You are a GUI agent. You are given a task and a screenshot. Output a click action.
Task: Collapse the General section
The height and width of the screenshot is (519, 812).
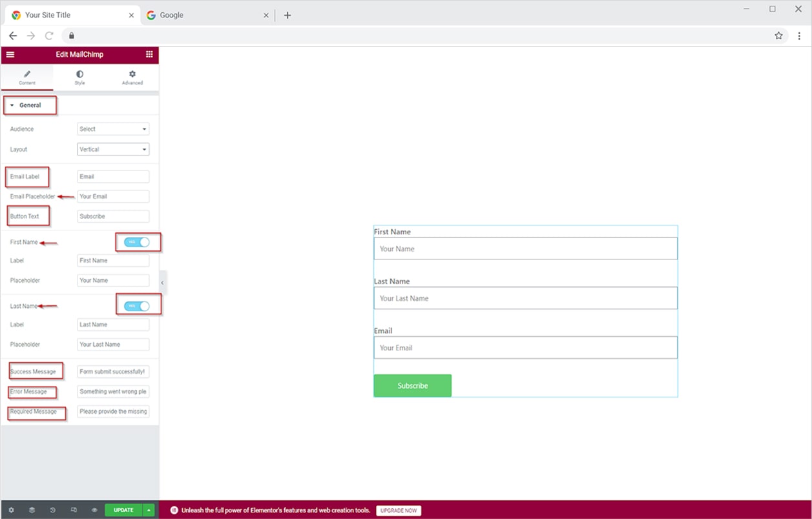[x=30, y=105]
